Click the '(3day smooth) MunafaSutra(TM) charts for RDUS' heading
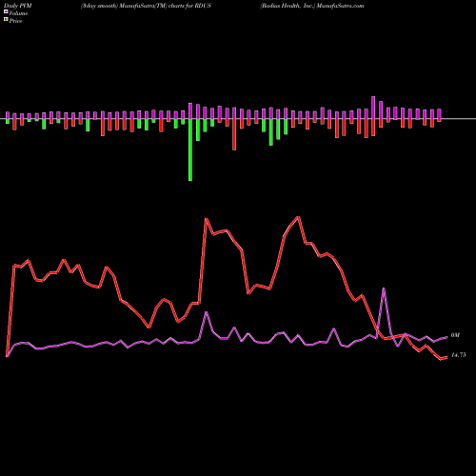This screenshot has height=476, width=476. pos(146,6)
